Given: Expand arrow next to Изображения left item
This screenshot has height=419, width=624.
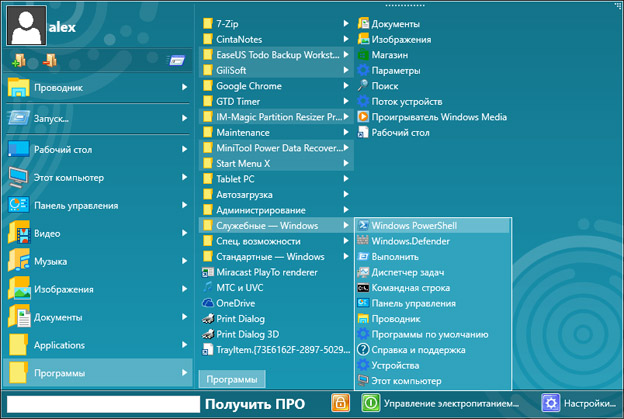Looking at the screenshot, I should [x=184, y=289].
